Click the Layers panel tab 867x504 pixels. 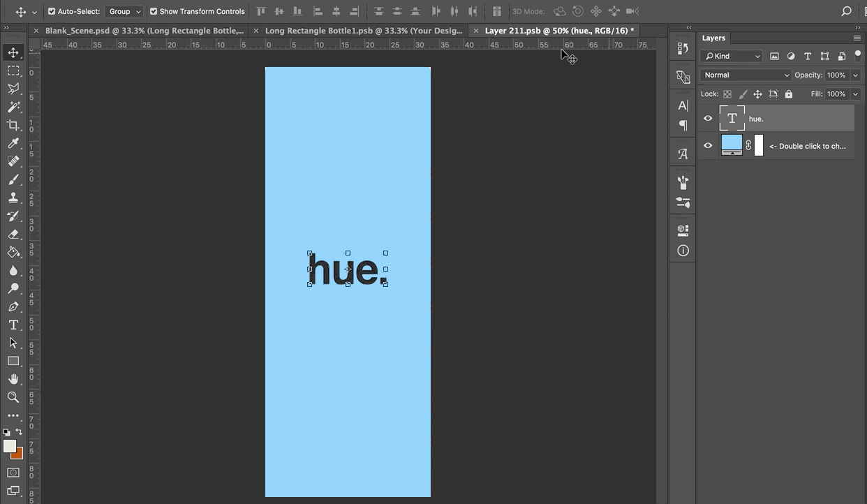pyautogui.click(x=713, y=38)
